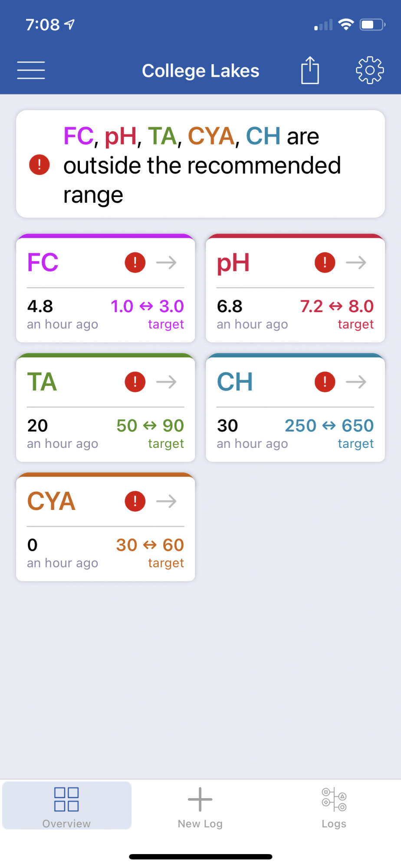
Task: Tap the out-of-range warning banner
Action: [x=200, y=164]
